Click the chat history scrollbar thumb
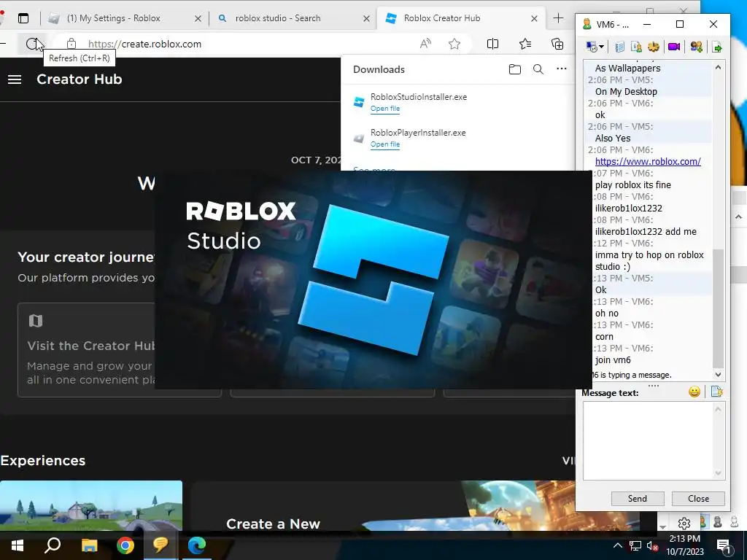Image resolution: width=747 pixels, height=560 pixels. click(x=718, y=308)
